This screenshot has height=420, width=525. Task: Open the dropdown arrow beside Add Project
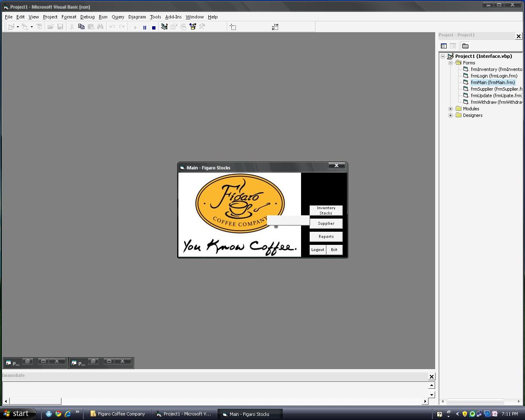pyautogui.click(x=18, y=27)
